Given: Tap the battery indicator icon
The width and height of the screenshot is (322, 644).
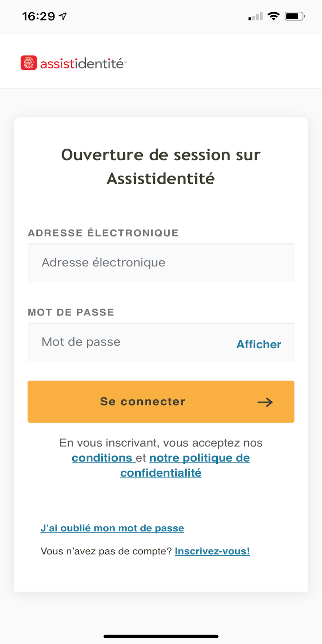Looking at the screenshot, I should point(294,16).
